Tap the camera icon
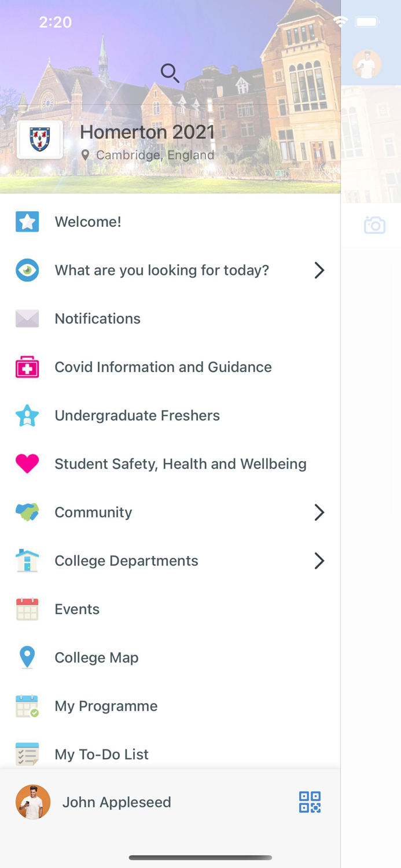This screenshot has width=401, height=868. (x=374, y=225)
